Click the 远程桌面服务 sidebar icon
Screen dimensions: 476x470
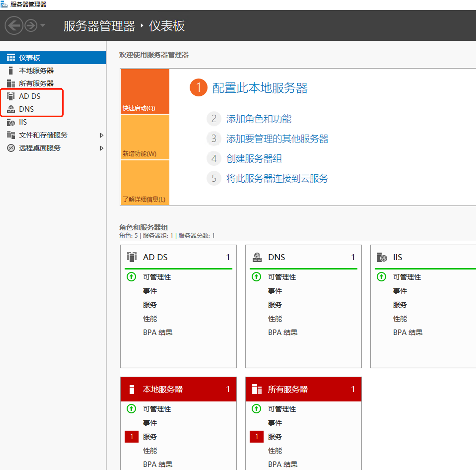(11, 148)
